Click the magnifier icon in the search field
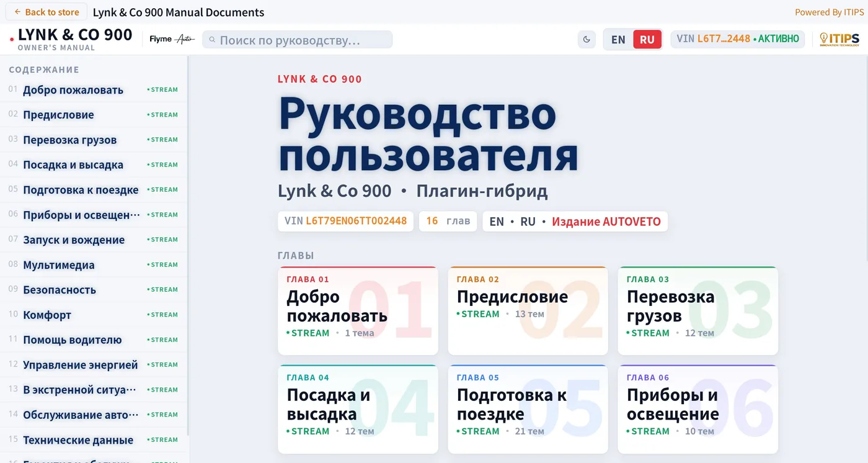This screenshot has height=463, width=868. point(213,40)
